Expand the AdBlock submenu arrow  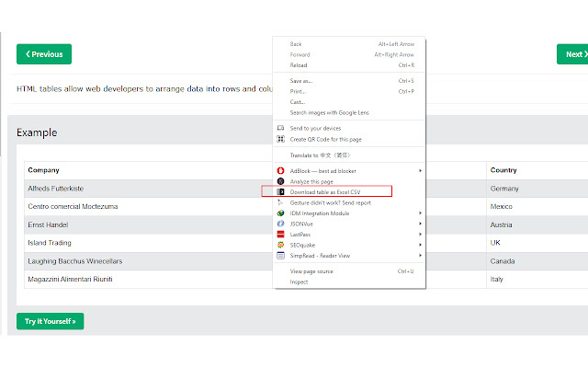click(x=421, y=171)
